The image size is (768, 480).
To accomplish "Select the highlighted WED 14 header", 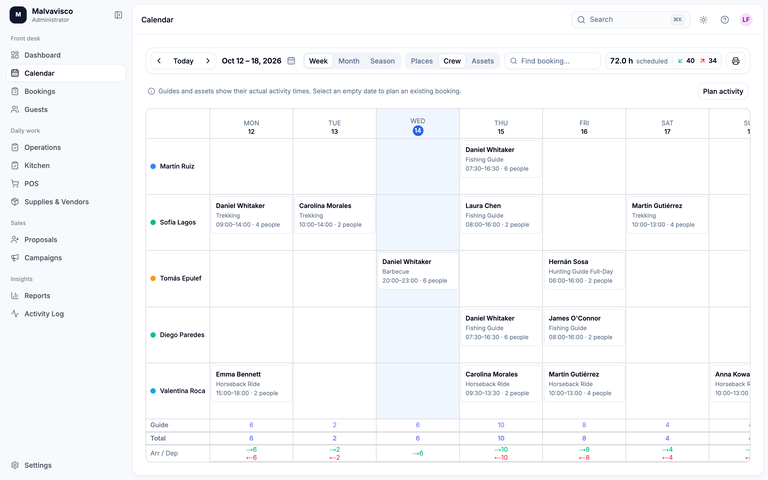I will pos(418,126).
